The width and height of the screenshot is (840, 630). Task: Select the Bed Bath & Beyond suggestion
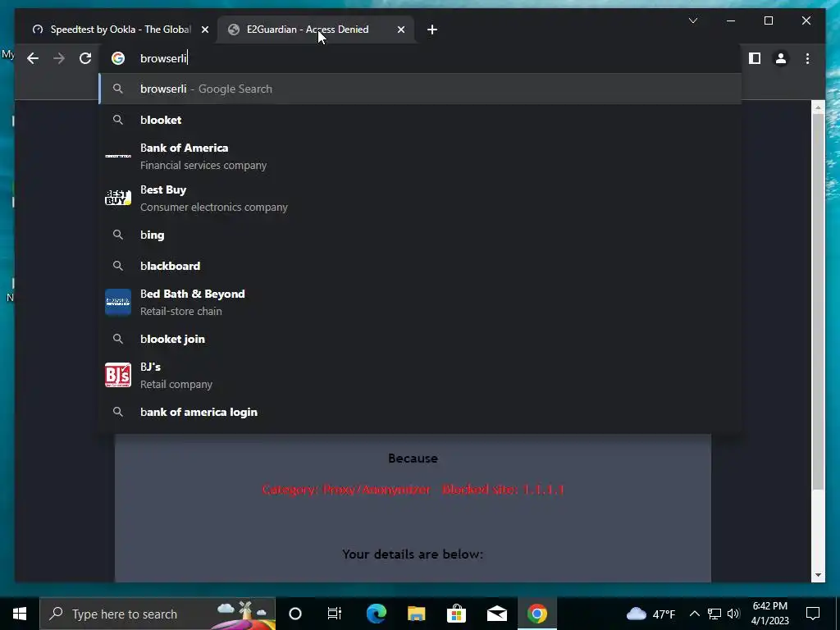point(421,302)
